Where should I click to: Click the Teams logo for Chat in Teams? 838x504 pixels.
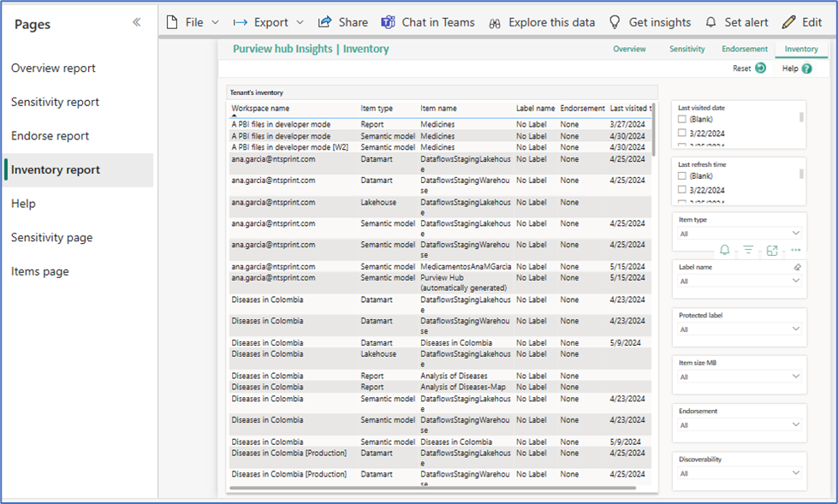click(x=388, y=22)
